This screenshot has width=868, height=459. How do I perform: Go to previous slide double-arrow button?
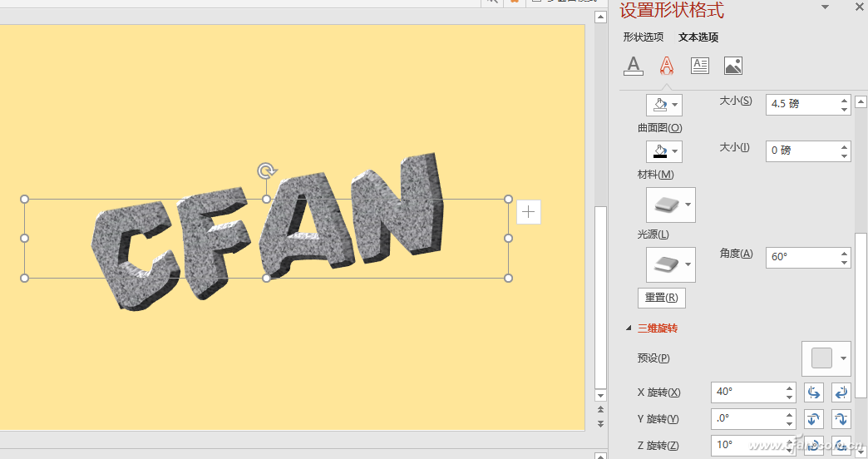point(600,410)
